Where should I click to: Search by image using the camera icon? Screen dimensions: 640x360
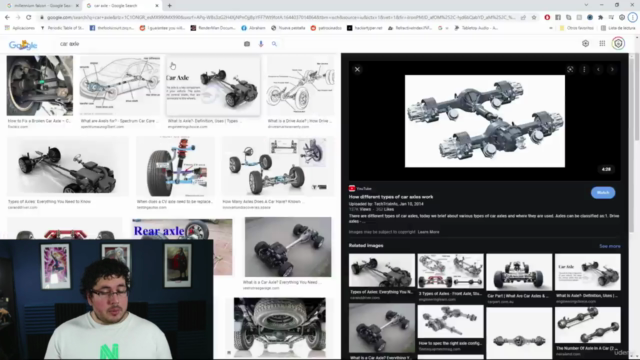click(247, 44)
